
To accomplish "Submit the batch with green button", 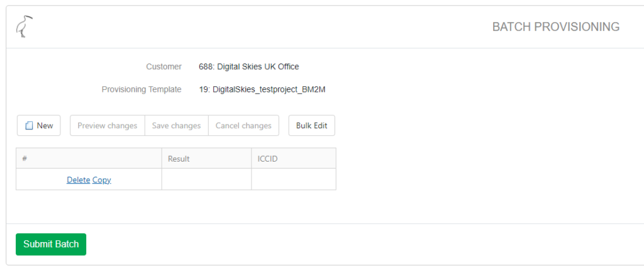I will coord(51,244).
